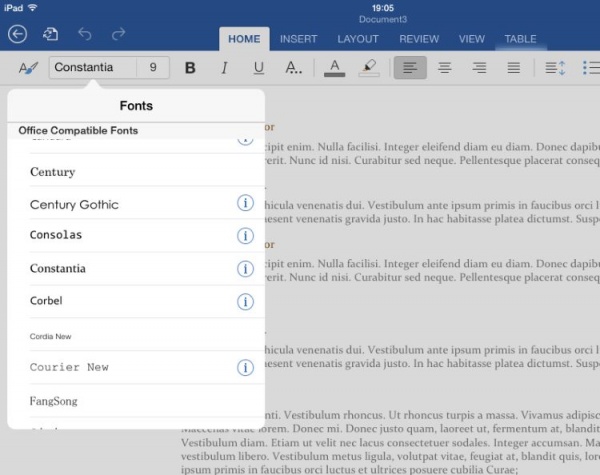Open the text styles brush icon
This screenshot has width=600, height=475.
click(x=28, y=68)
